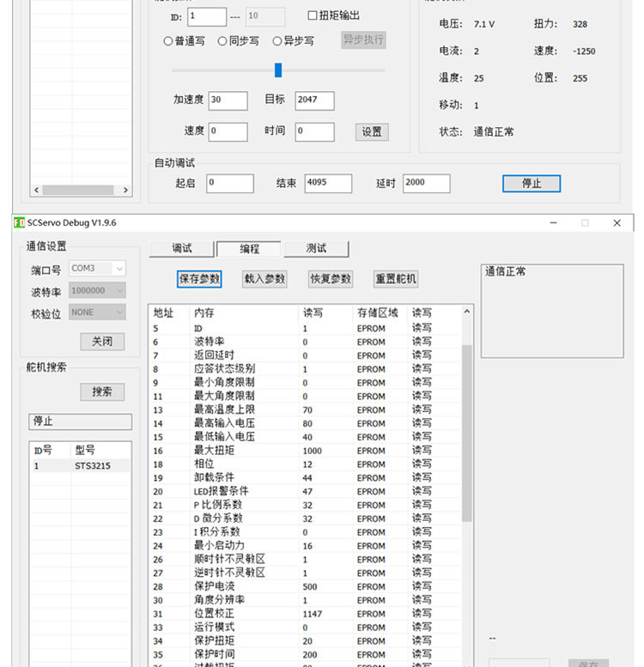Select the 应答状态级别 row
The height and width of the screenshot is (667, 644).
pos(306,369)
